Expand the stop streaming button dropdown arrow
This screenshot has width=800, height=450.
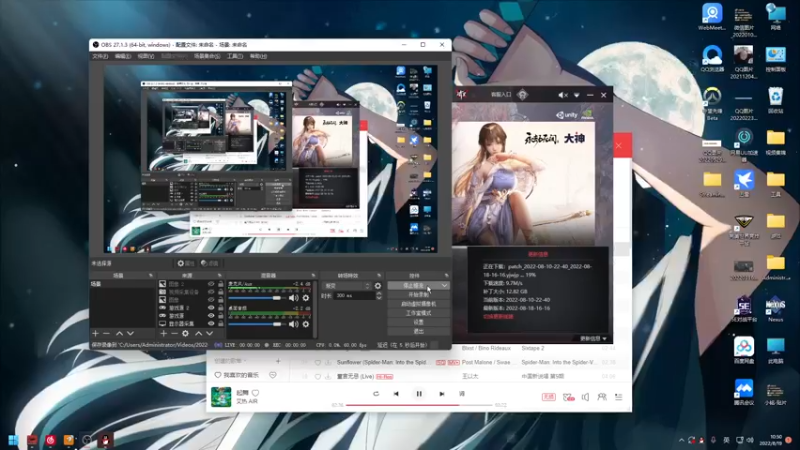[x=444, y=286]
